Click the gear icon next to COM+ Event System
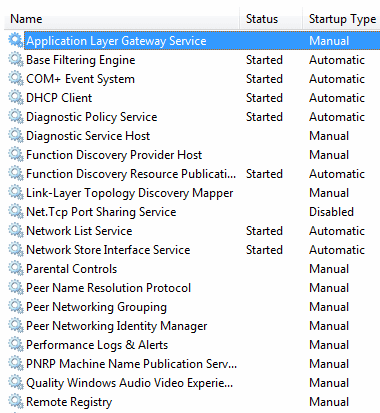 tap(16, 79)
